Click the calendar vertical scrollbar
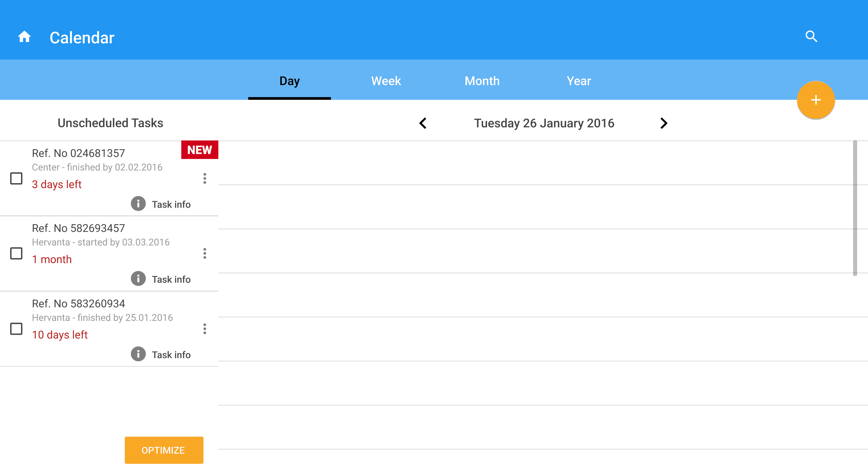Image resolution: width=868 pixels, height=476 pixels. [854, 208]
